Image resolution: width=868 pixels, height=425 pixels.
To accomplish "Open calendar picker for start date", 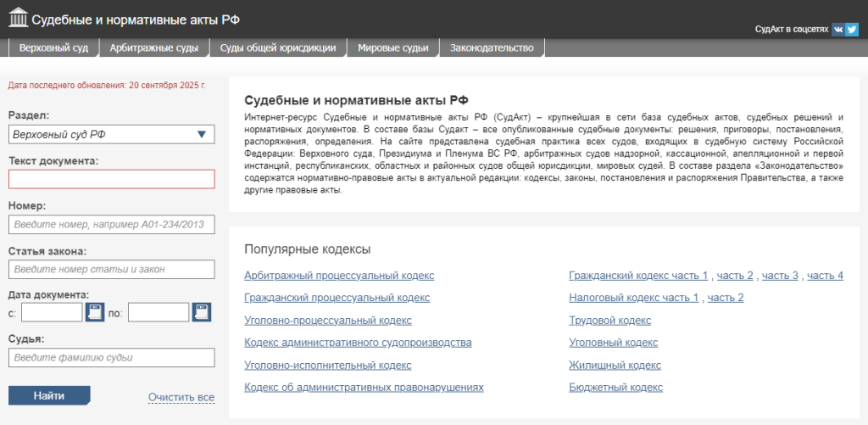I will (95, 313).
